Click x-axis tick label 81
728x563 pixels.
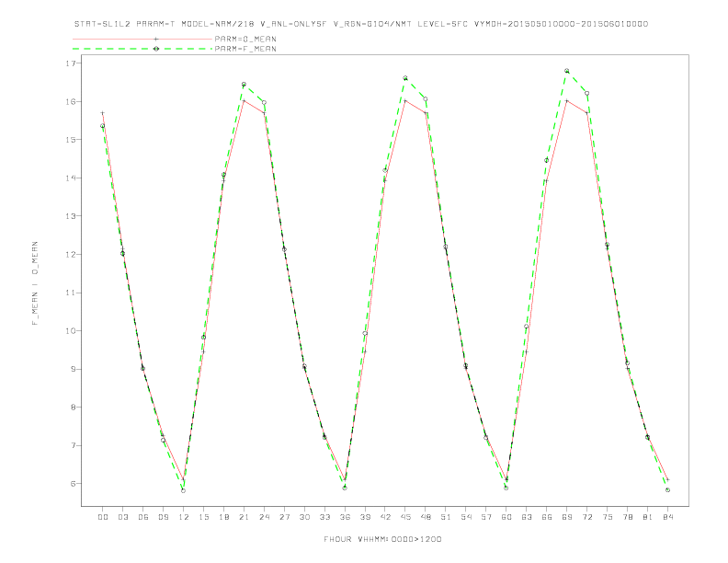(648, 517)
